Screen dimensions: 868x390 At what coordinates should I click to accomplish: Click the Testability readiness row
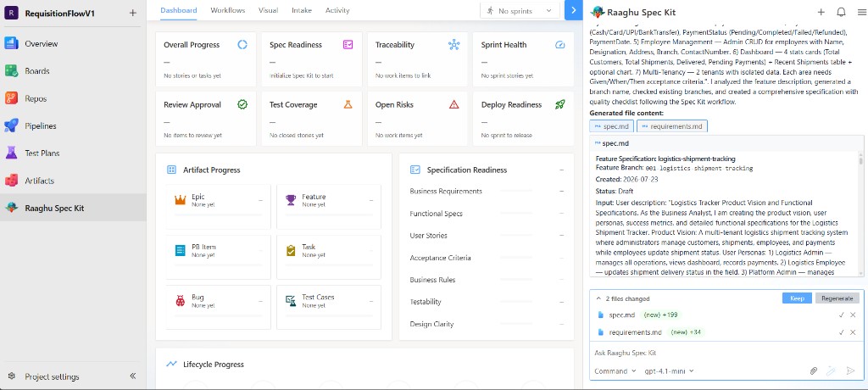click(487, 302)
